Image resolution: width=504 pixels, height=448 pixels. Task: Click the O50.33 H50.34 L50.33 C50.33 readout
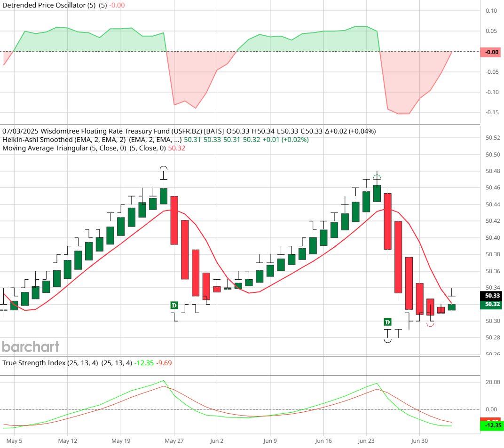275,131
